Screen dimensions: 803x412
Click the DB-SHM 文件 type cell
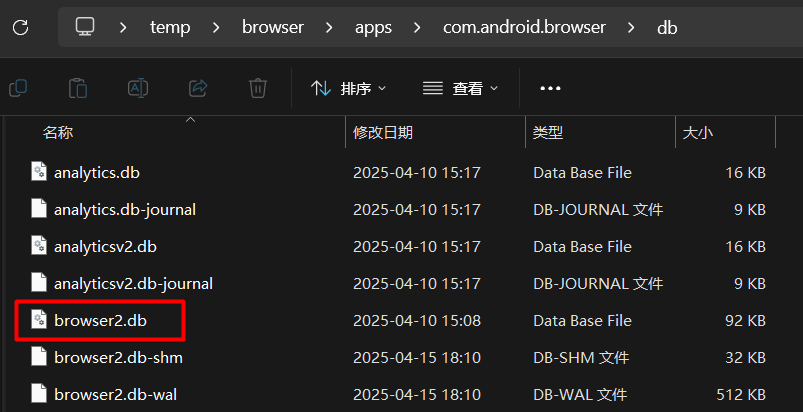(x=581, y=358)
